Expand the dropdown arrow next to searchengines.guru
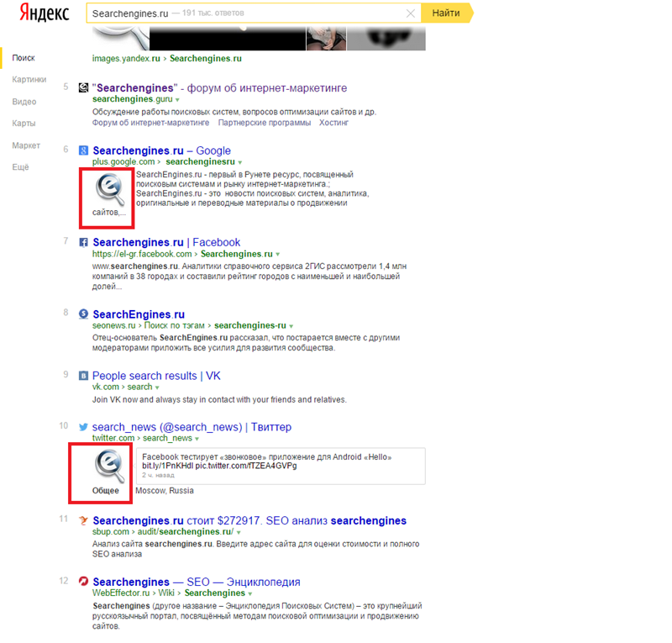This screenshot has height=643, width=672. point(177,100)
